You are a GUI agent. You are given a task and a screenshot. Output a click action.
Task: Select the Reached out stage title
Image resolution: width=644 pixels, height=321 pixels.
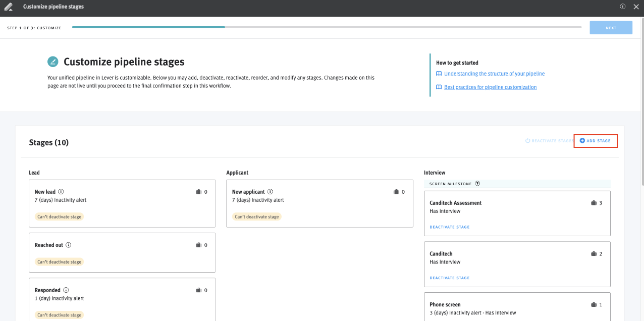49,245
